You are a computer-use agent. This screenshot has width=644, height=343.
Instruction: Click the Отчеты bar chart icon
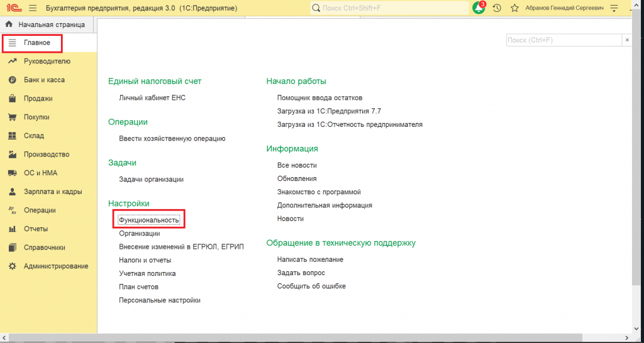pos(13,229)
